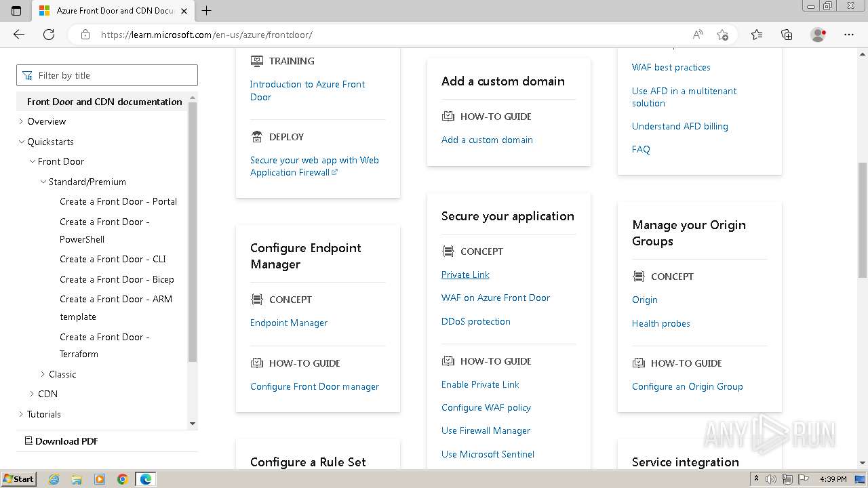The width and height of the screenshot is (868, 488).
Task: Collapse the Front Door tree node
Action: tap(32, 161)
